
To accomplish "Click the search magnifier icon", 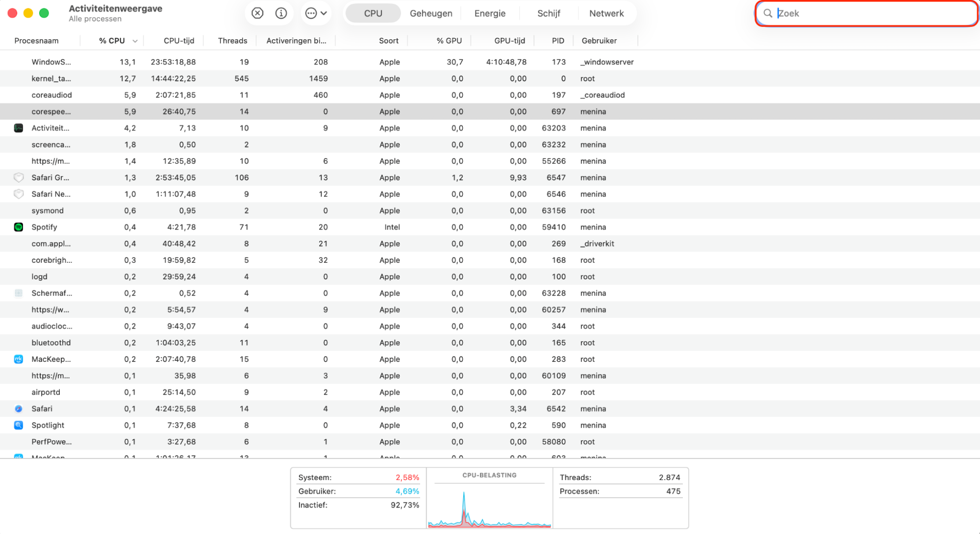I will coord(768,13).
